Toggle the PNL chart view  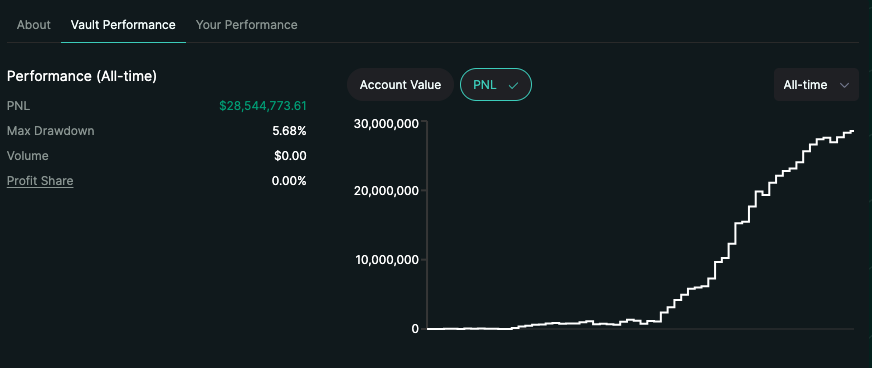pyautogui.click(x=496, y=84)
